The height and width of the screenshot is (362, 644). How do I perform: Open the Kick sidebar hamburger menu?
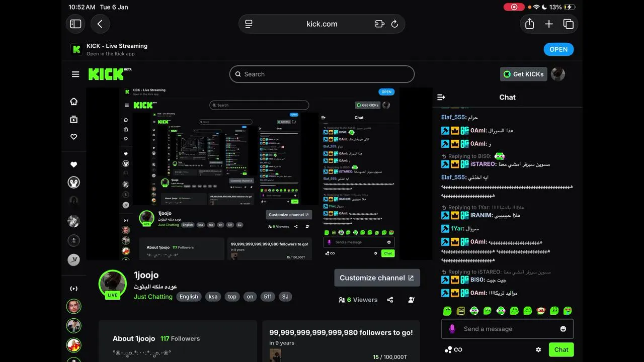[x=75, y=74]
